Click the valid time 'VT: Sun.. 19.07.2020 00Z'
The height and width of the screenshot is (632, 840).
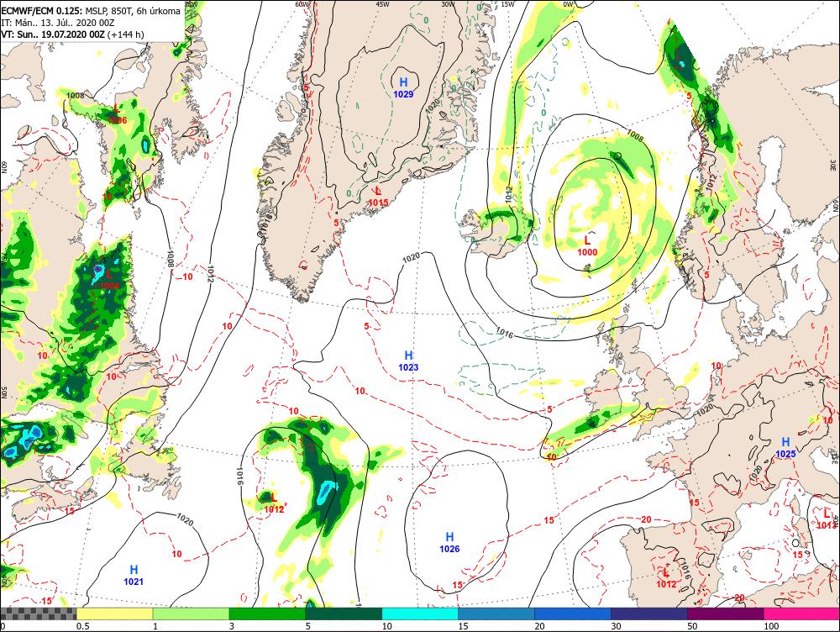53,34
